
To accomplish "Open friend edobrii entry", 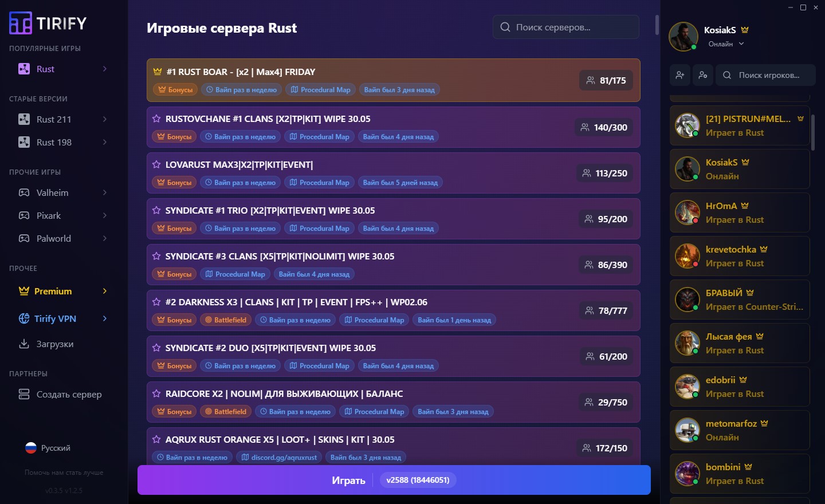I will [740, 387].
